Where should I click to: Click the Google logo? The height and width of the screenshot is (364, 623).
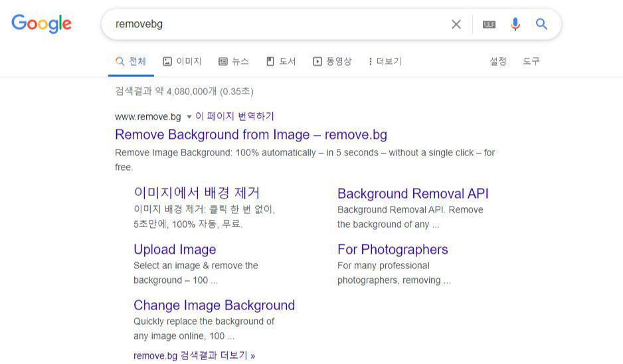41,24
